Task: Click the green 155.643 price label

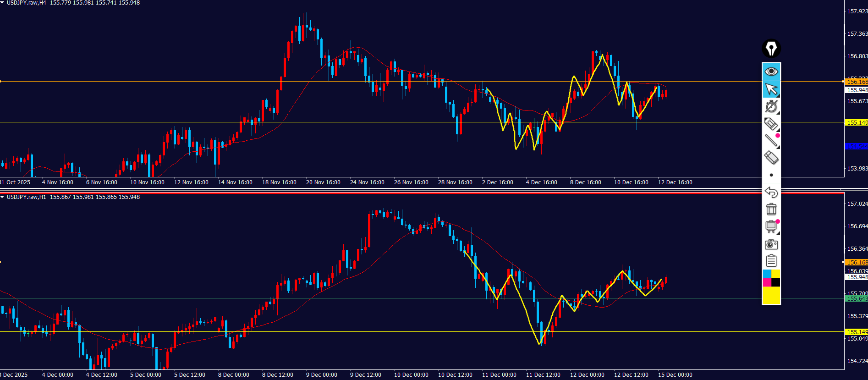Action: click(856, 299)
